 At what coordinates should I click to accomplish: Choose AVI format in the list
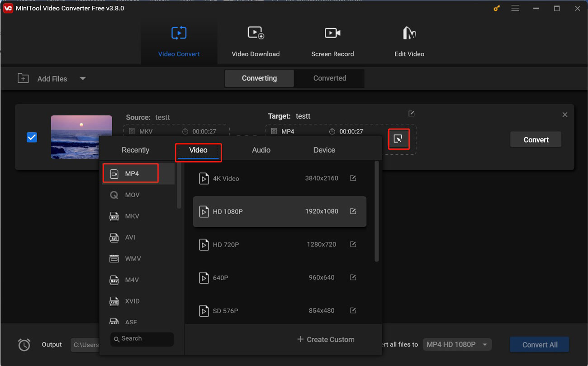tap(138, 238)
